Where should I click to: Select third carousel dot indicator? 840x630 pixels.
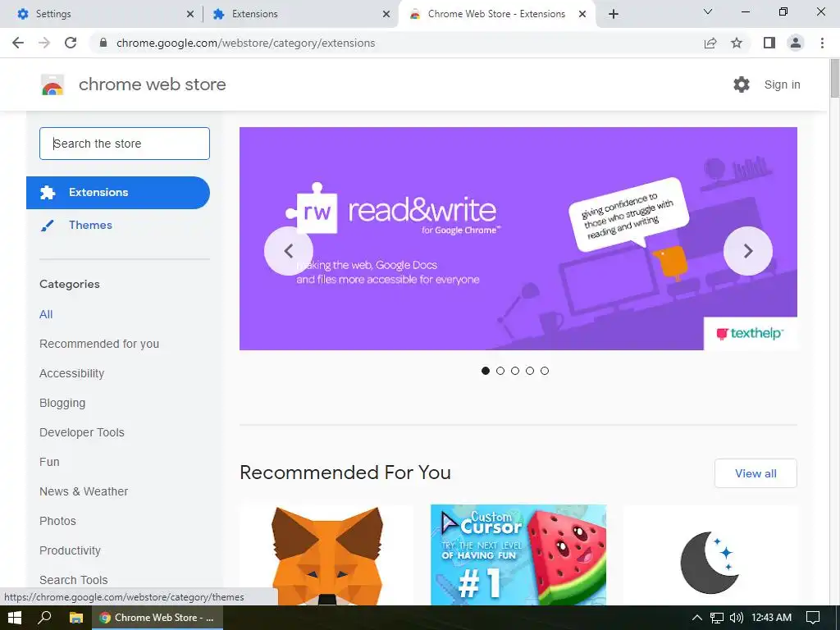click(515, 371)
